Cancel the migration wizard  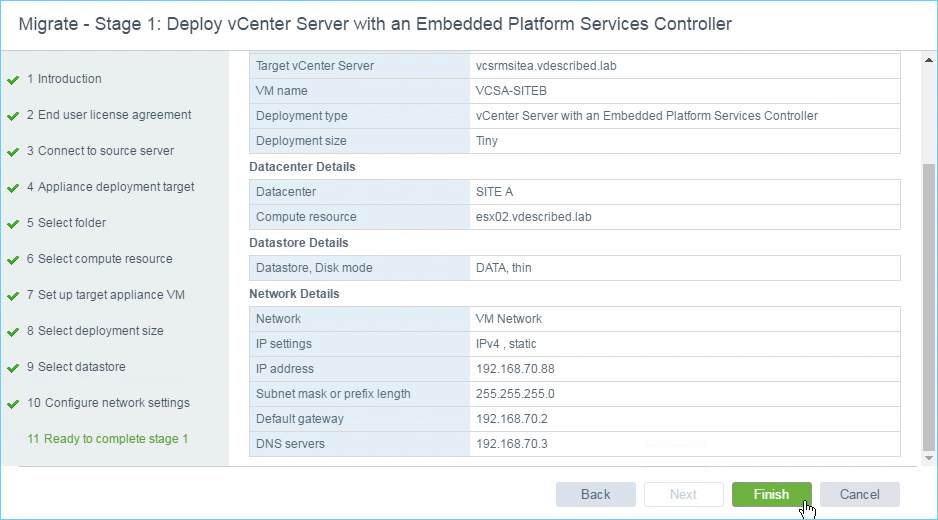[x=860, y=494]
